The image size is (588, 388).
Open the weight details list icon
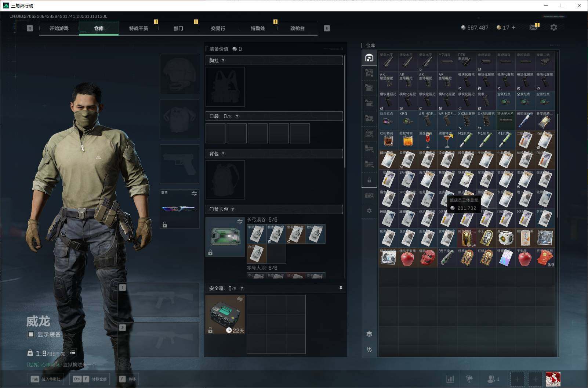[x=73, y=352]
